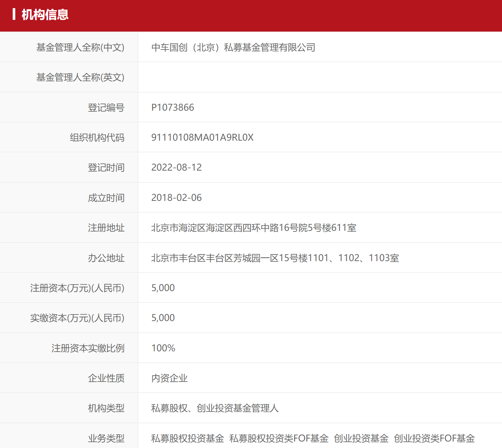Viewport: 502px width, 448px height.
Task: Select organization code 91110108MA01A9RL0X
Action: point(202,137)
